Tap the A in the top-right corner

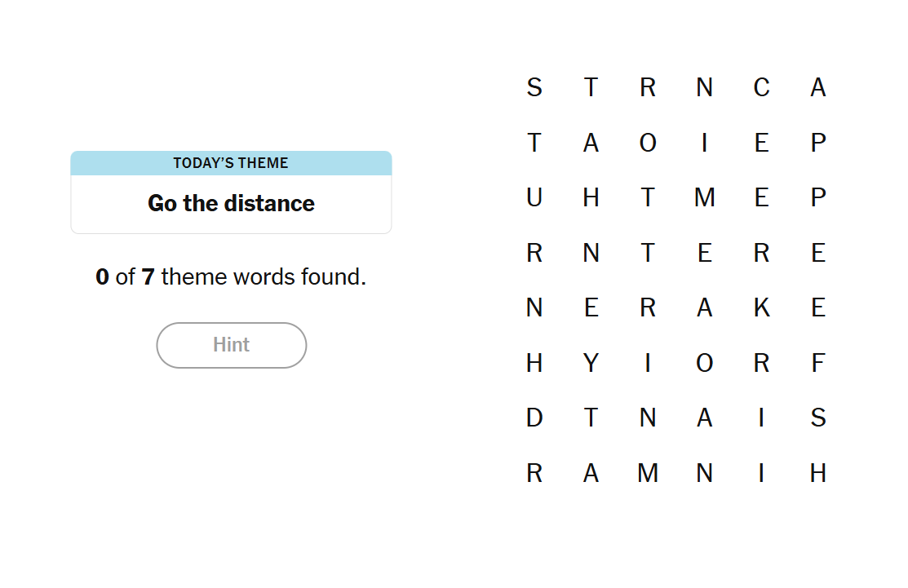coord(818,87)
